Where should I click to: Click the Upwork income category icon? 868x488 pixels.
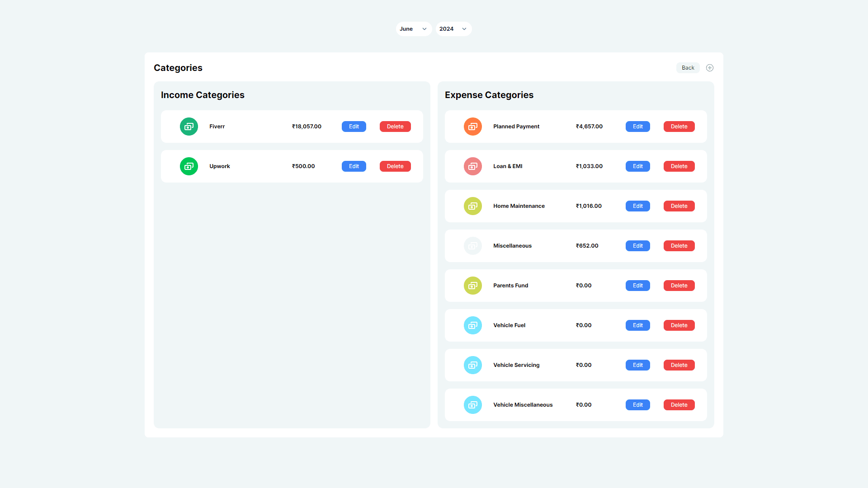pos(189,166)
